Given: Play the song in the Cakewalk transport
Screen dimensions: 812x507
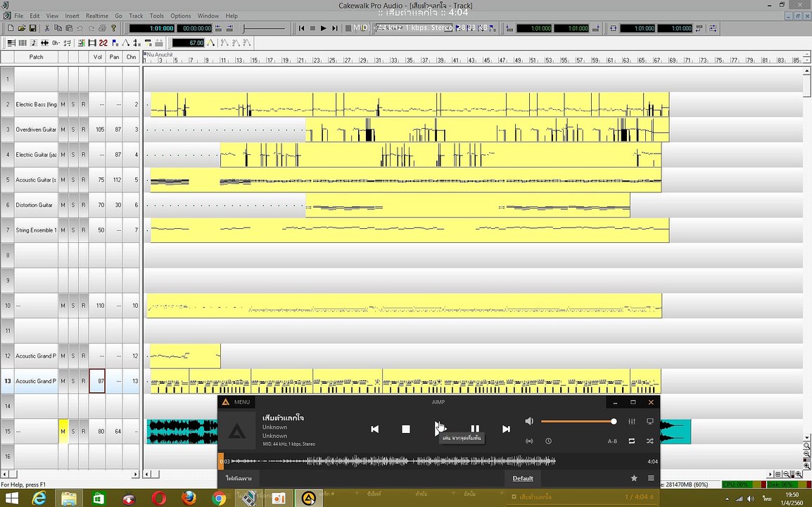Looking at the screenshot, I should point(324,28).
